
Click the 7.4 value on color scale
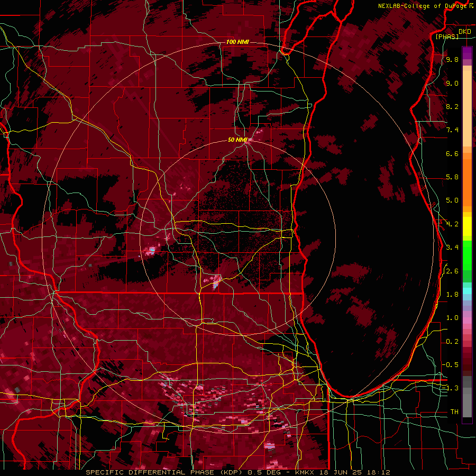452,130
